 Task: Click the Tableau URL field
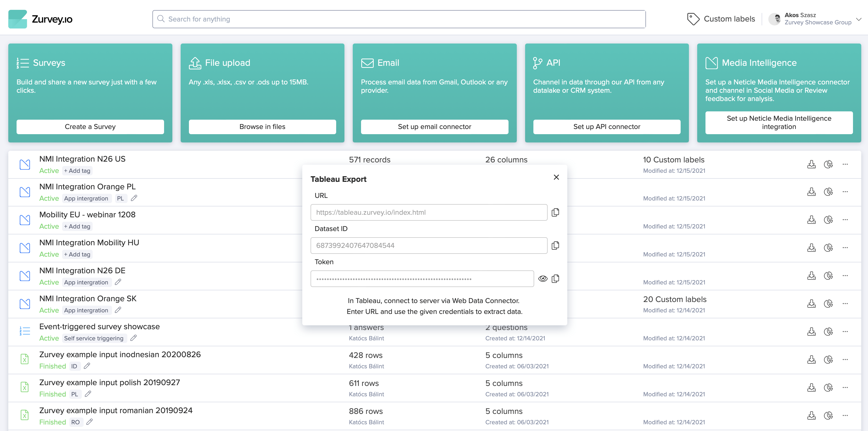429,212
